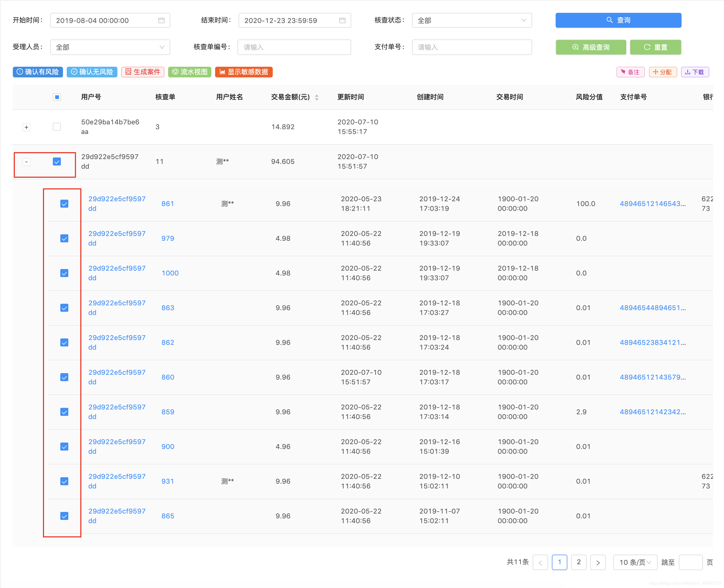Open payment number 48946512143579... link
This screenshot has width=724, height=588.
[652, 377]
